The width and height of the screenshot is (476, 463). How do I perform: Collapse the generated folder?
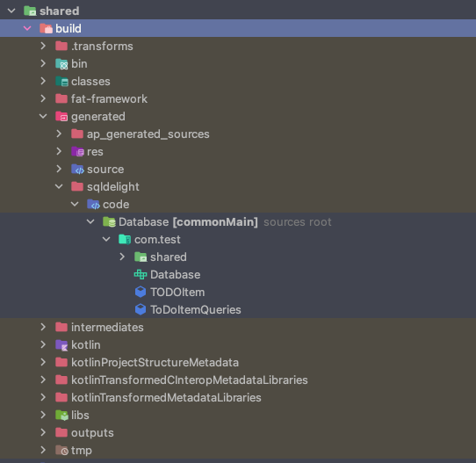point(43,116)
